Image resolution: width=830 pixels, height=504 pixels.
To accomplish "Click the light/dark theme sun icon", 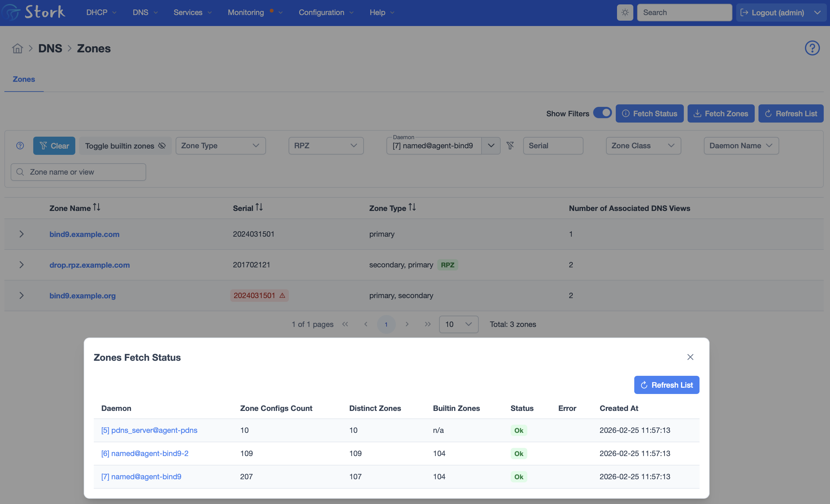I will [625, 13].
